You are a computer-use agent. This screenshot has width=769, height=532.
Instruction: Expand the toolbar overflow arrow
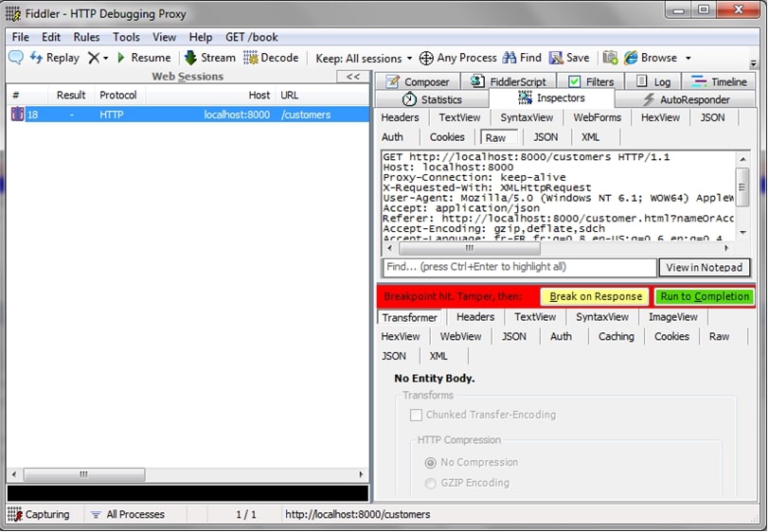[753, 63]
